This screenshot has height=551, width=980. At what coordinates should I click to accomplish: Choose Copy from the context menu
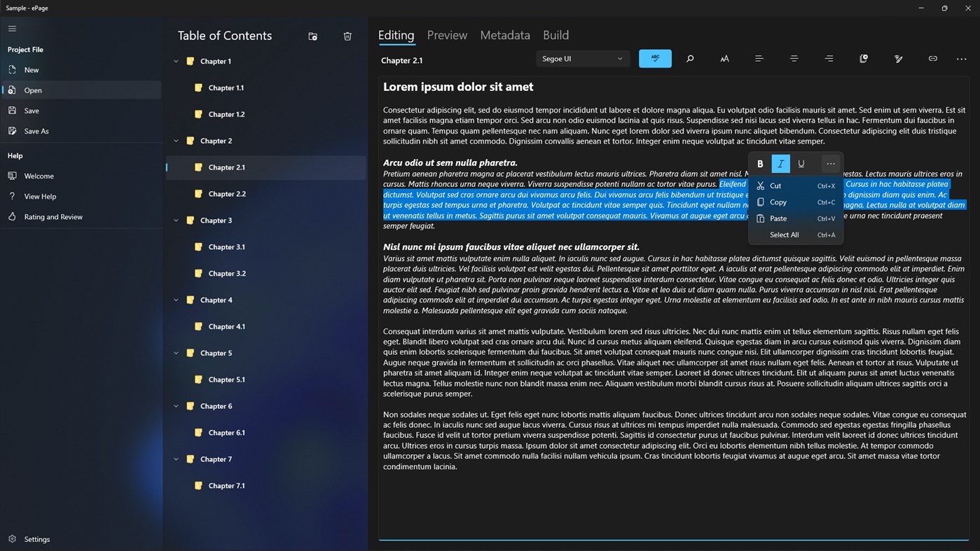[778, 202]
